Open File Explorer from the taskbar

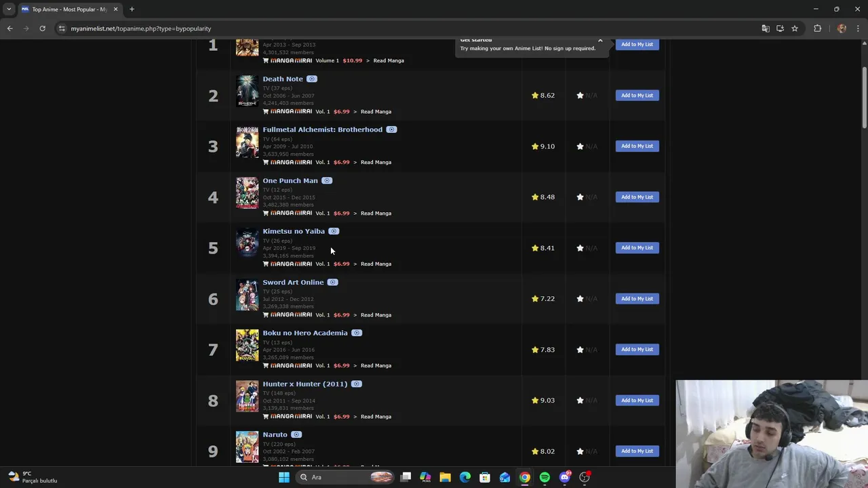[445, 477]
